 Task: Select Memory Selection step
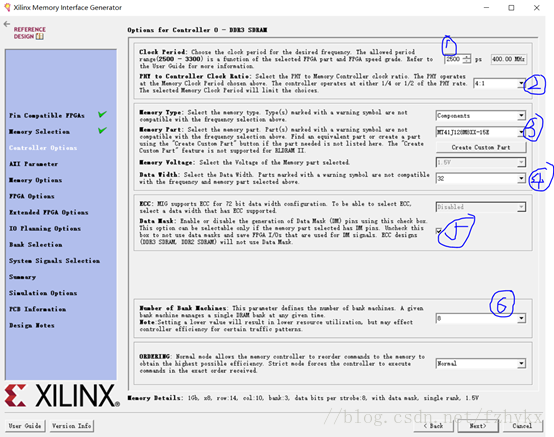pyautogui.click(x=39, y=131)
